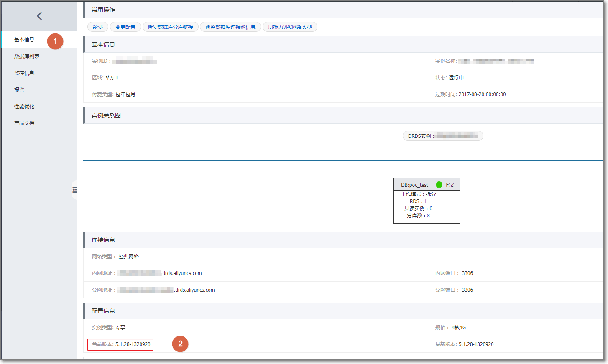Select 报警 in the sidebar
The image size is (608, 364).
(19, 90)
